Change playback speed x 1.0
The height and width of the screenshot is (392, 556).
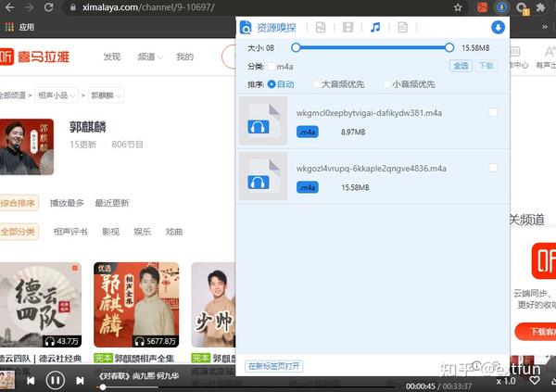506,381
